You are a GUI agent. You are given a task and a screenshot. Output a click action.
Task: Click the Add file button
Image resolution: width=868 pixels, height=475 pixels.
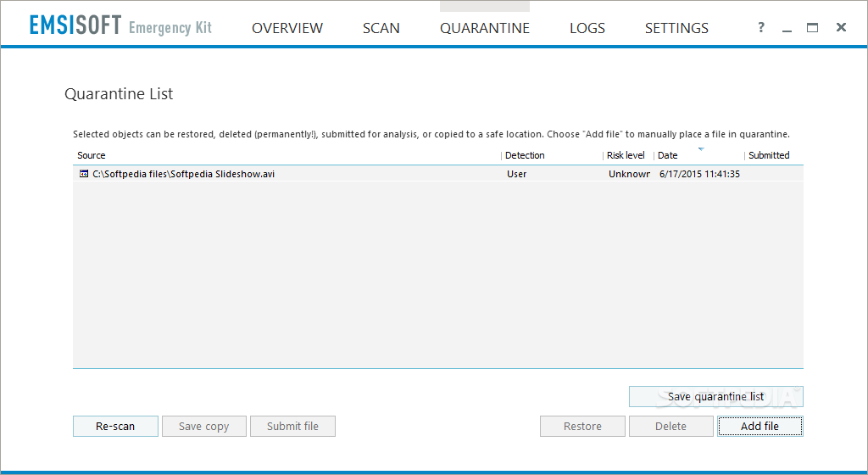pyautogui.click(x=760, y=427)
